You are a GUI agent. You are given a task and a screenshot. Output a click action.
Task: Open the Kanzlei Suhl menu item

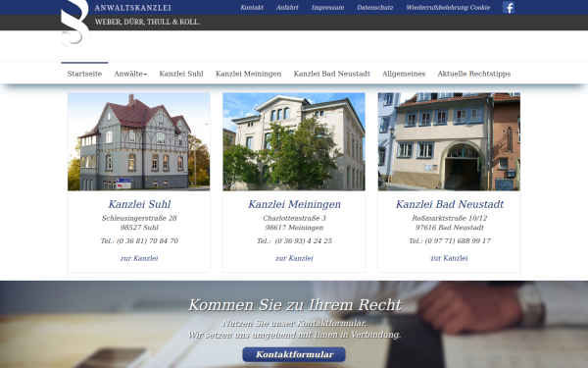pos(181,74)
